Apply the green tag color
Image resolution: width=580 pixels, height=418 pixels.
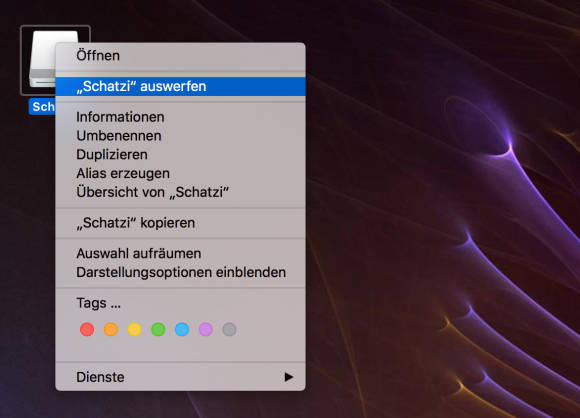click(158, 329)
